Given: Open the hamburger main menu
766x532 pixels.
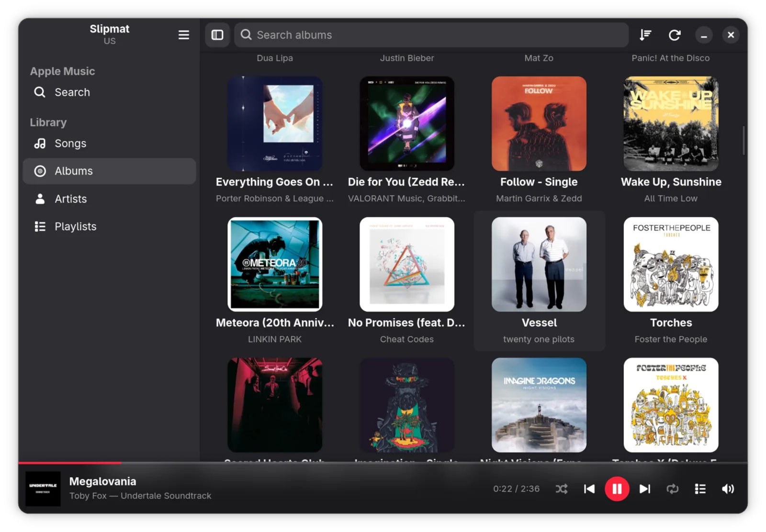Looking at the screenshot, I should (x=183, y=35).
